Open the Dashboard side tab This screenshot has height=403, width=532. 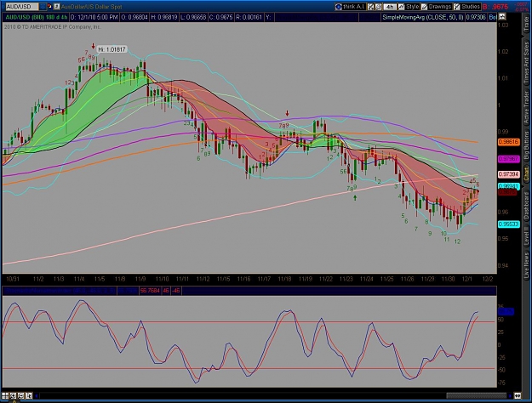(527, 206)
